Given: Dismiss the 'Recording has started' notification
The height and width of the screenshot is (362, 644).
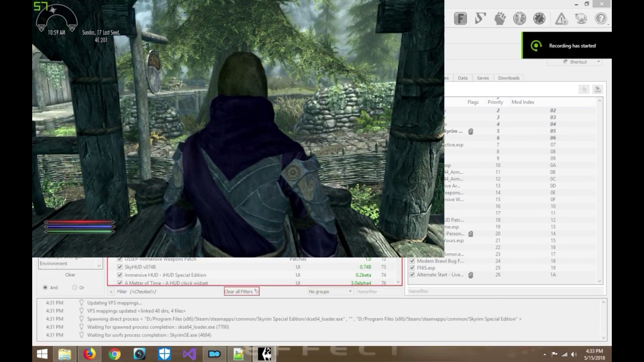Looking at the screenshot, I should [x=567, y=46].
